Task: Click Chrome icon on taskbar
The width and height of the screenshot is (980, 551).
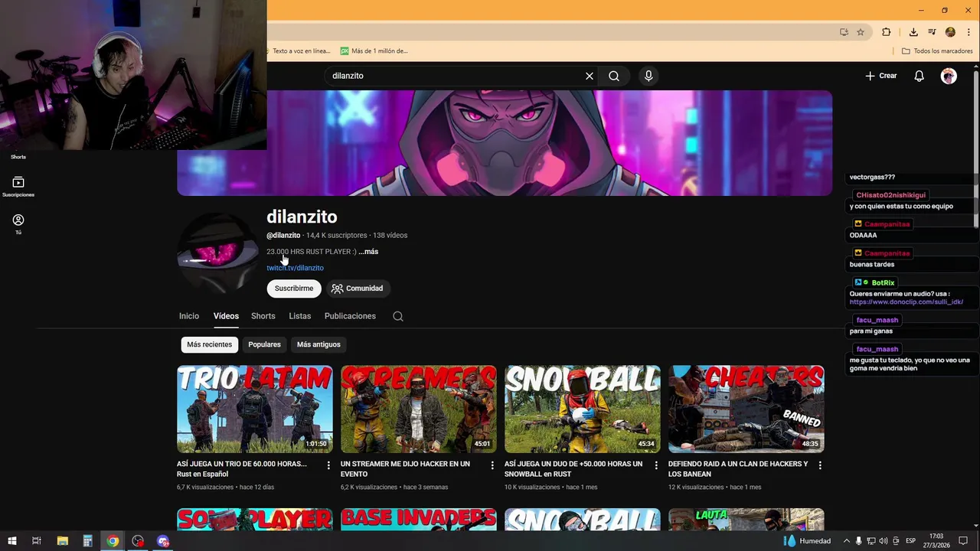Action: pyautogui.click(x=113, y=541)
